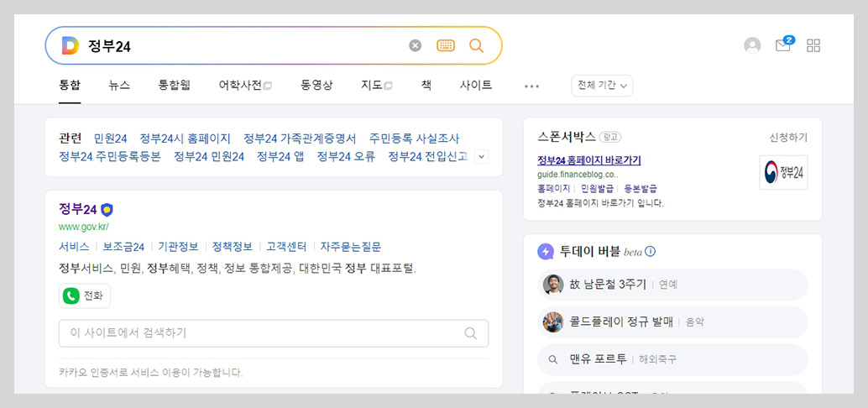
Task: Open the on-screen keyboard icon
Action: (x=446, y=45)
